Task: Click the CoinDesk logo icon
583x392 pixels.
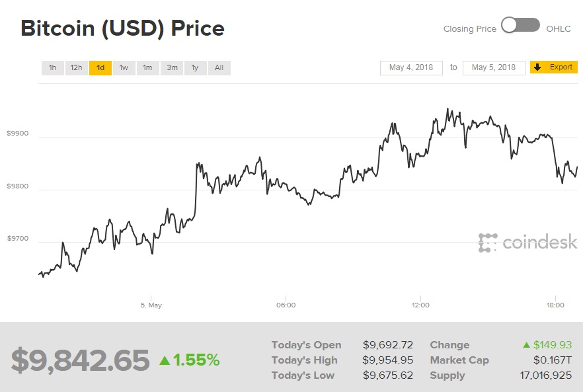Action: (487, 243)
